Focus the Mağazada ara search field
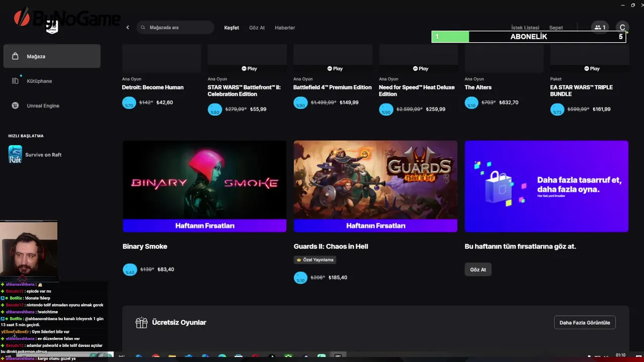 (175, 28)
